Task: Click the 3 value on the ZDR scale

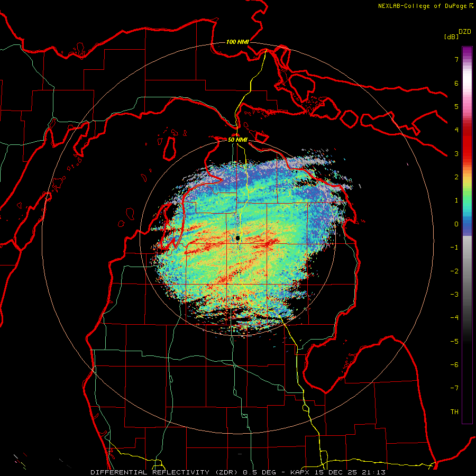Action: tap(456, 153)
